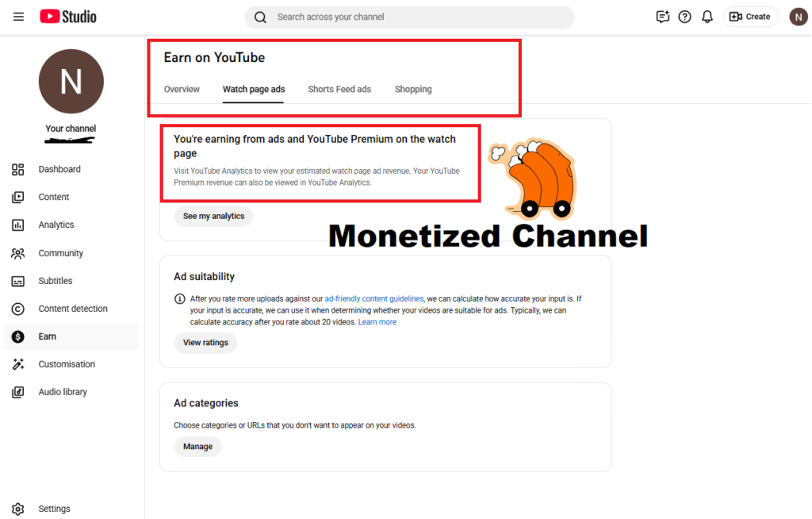Screen dimensions: 812x519
Task: Place cursor in the channel search field
Action: tap(409, 16)
